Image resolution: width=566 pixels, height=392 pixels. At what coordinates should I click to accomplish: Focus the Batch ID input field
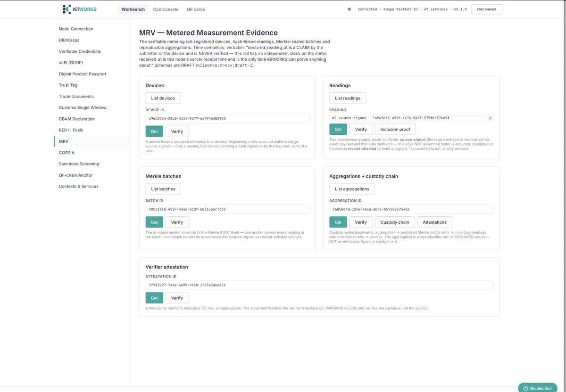pyautogui.click(x=227, y=209)
